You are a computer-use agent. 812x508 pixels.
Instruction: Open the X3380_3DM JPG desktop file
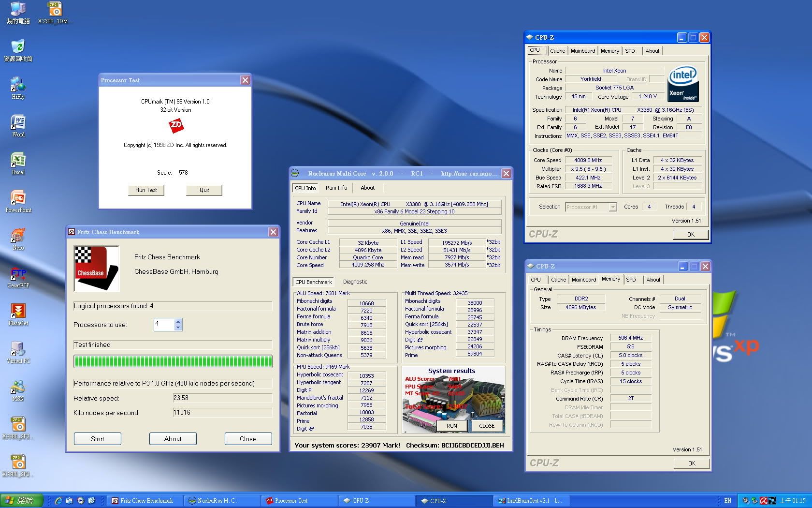point(55,13)
